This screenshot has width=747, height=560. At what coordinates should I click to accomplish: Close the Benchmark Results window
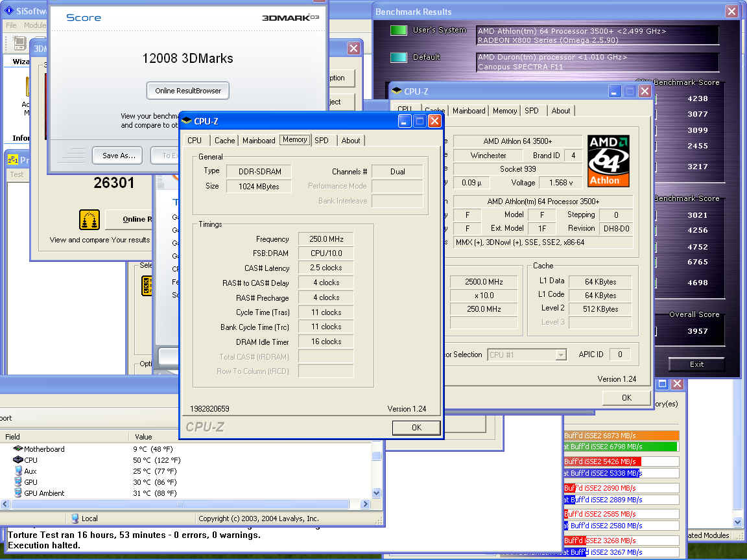(x=731, y=12)
